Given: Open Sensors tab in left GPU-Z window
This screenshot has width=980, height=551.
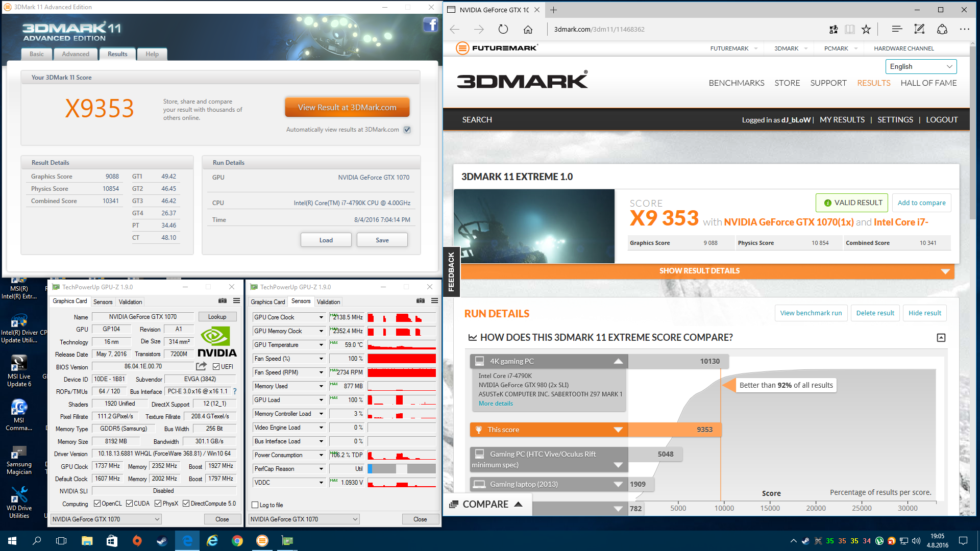Looking at the screenshot, I should (x=103, y=302).
